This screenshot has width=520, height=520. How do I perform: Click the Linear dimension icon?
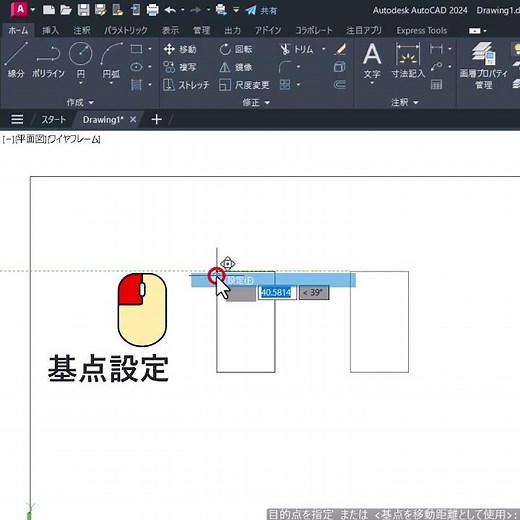437,49
